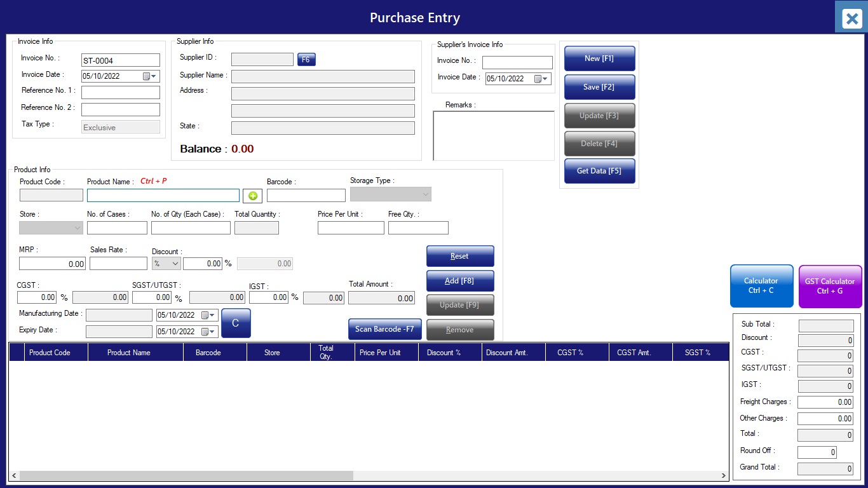Open the GST Calculator
Screen dimensions: 868x488
(830, 286)
